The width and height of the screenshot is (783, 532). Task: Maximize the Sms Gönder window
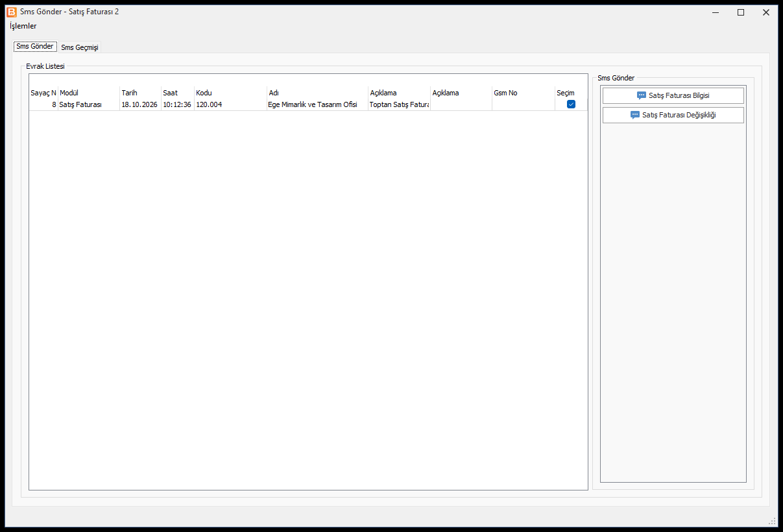pyautogui.click(x=741, y=12)
